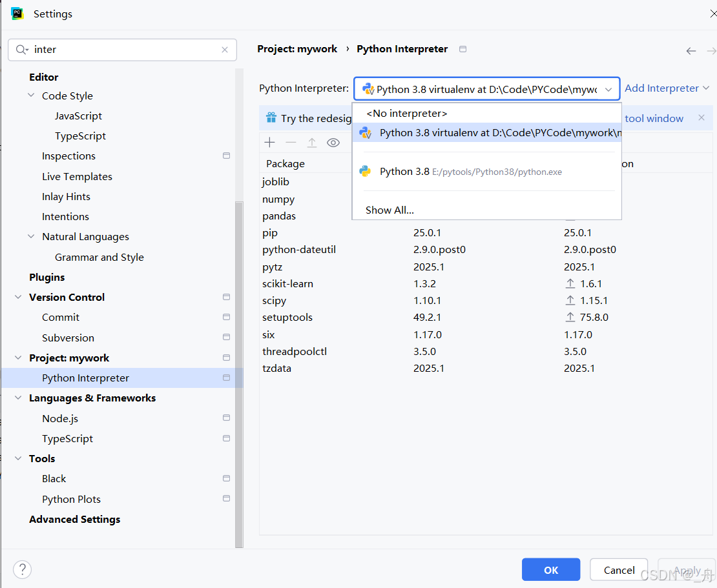This screenshot has width=717, height=588.
Task: Select the python-dateutil package row
Action: 486,249
